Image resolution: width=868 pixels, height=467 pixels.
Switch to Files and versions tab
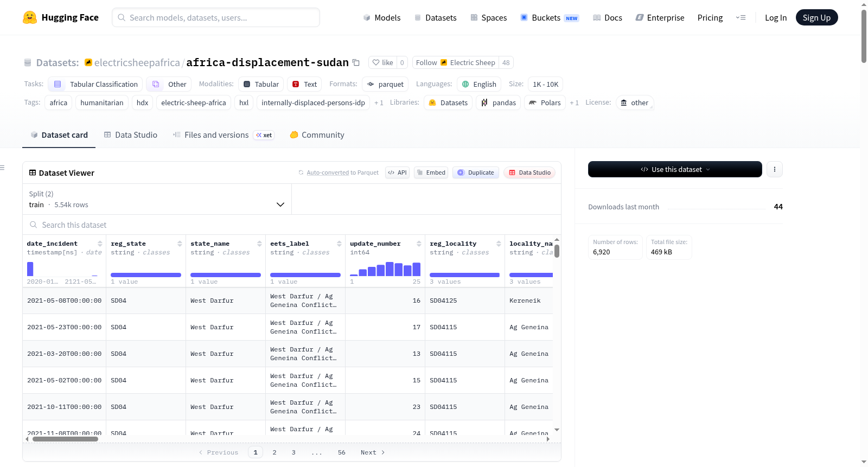[x=223, y=135]
